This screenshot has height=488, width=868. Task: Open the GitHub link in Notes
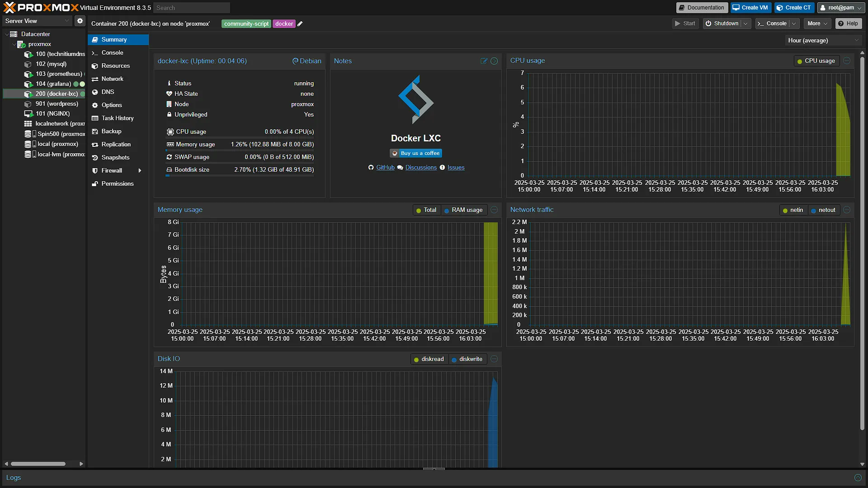click(385, 168)
